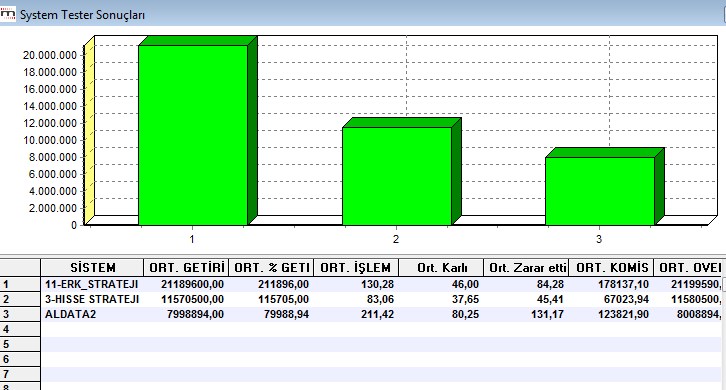Viewport: 726px width, 390px height.
Task: Select the Ort. Zarar etti column header
Action: click(x=526, y=268)
